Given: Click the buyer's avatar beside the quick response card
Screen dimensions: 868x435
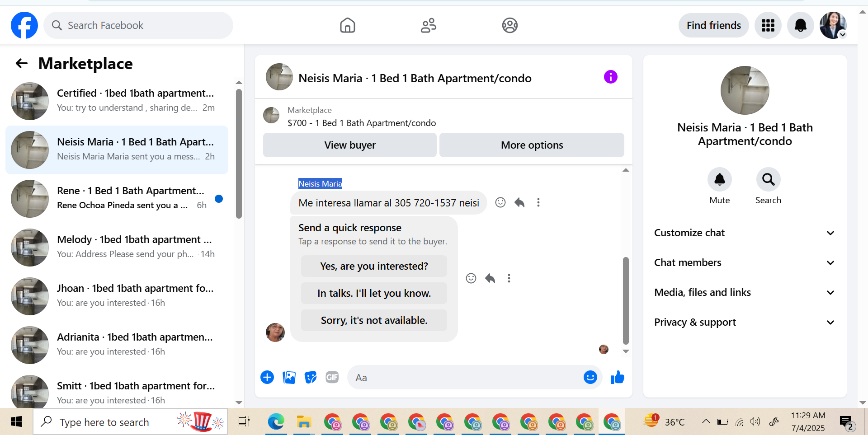Looking at the screenshot, I should pyautogui.click(x=275, y=332).
